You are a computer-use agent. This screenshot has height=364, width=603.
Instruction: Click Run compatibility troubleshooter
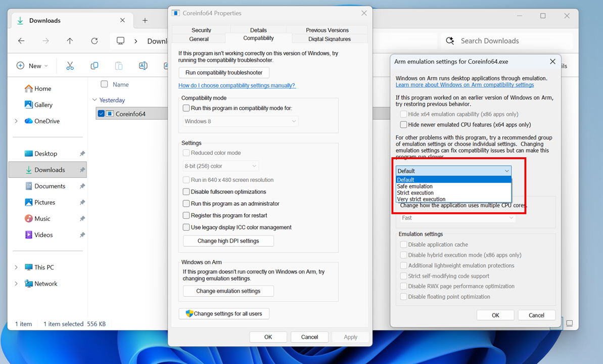[223, 72]
